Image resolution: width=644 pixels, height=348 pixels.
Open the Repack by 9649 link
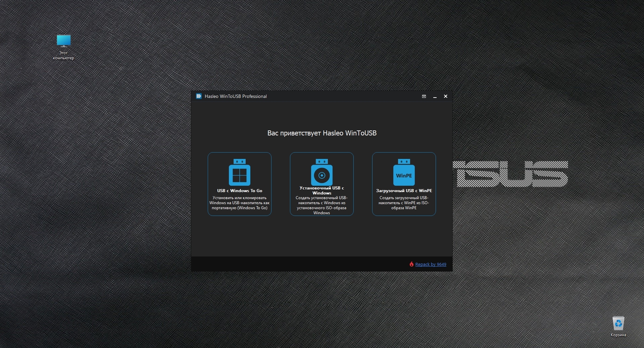click(431, 264)
